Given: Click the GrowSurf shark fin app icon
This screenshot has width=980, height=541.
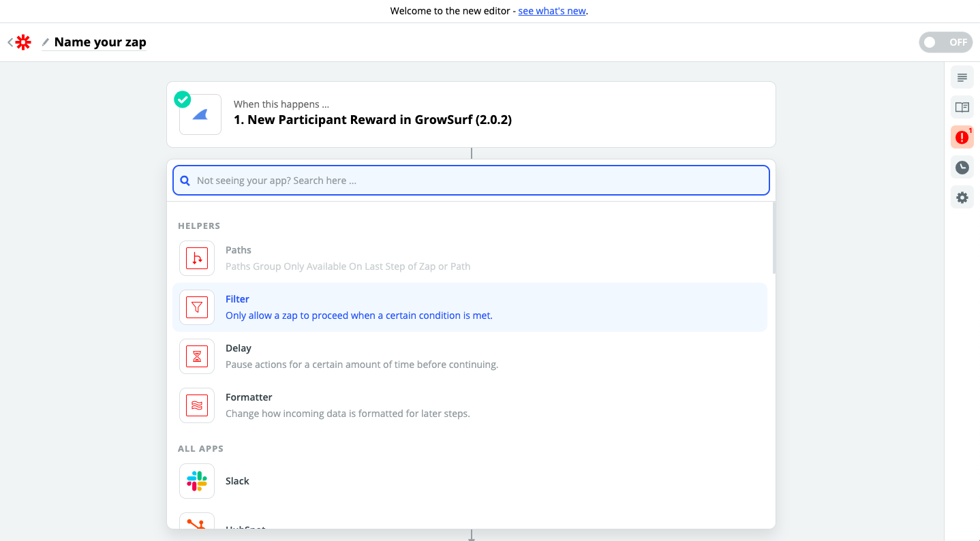Looking at the screenshot, I should click(x=200, y=114).
